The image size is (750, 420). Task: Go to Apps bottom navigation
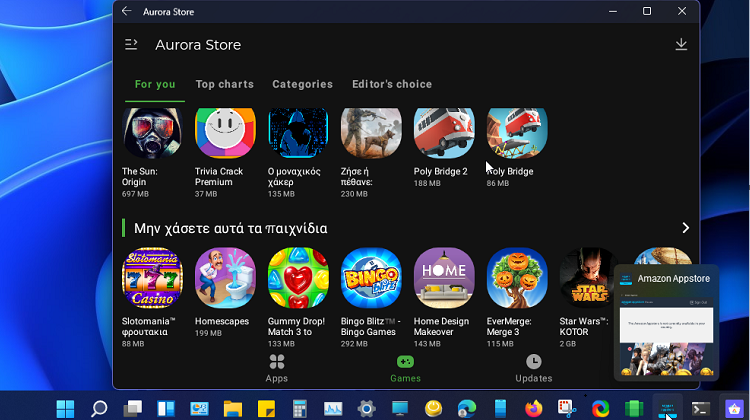coord(276,368)
